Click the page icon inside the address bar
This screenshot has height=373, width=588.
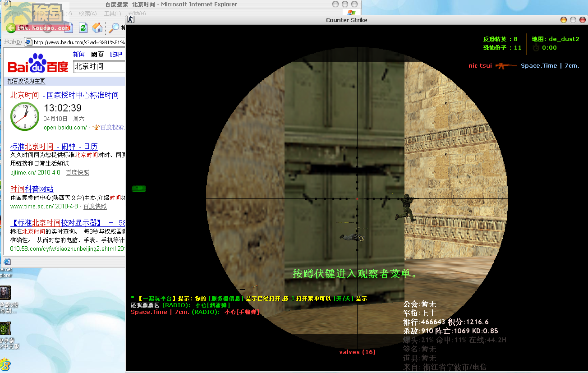point(28,42)
